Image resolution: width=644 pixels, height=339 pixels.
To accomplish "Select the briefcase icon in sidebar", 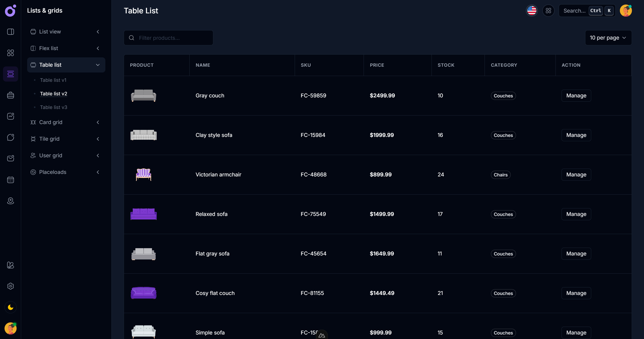I will pos(10,95).
